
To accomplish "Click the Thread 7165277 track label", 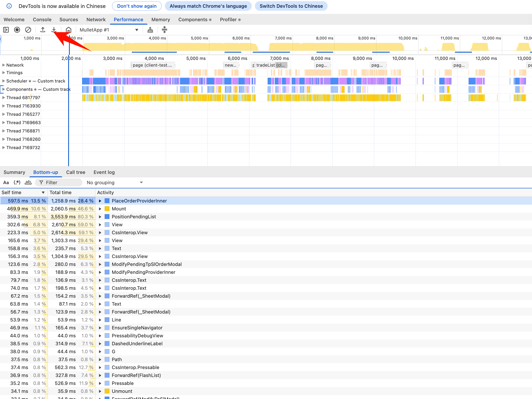I will click(23, 114).
